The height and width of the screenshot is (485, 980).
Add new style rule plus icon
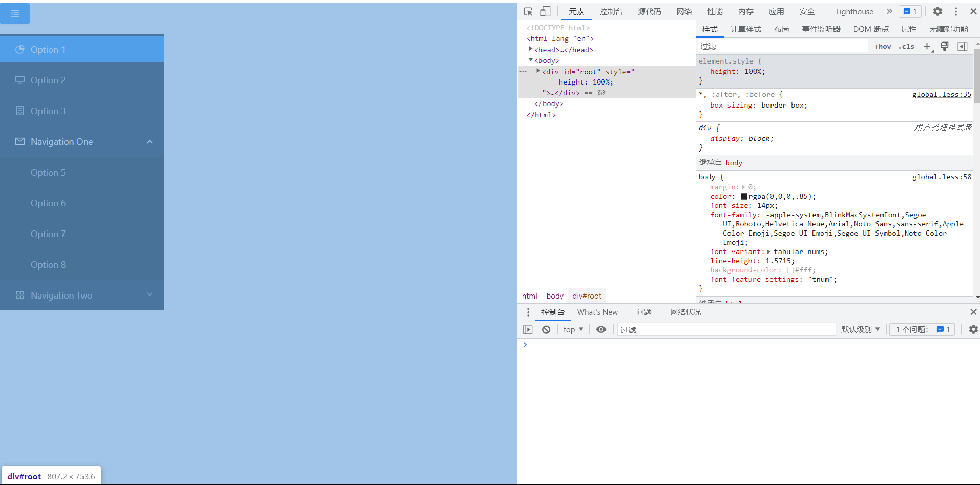pyautogui.click(x=927, y=46)
